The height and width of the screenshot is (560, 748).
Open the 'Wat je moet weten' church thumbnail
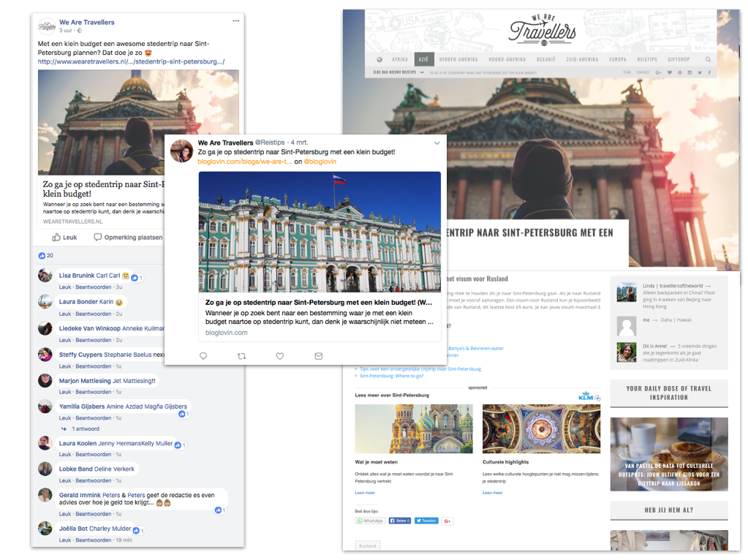(x=414, y=429)
